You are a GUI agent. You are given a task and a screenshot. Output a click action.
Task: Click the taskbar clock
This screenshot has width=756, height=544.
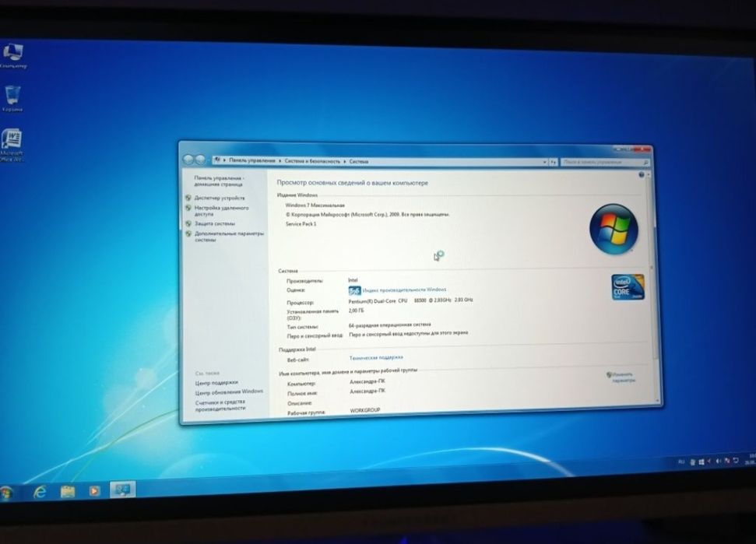click(x=751, y=458)
